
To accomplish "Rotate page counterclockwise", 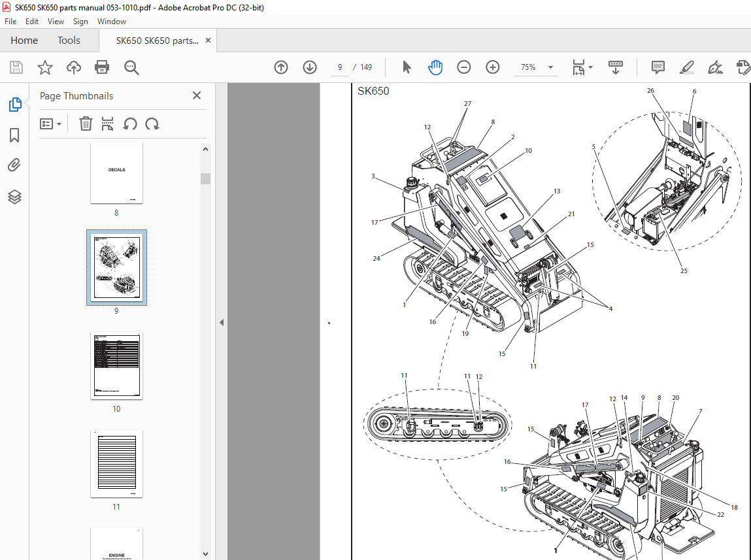I will pyautogui.click(x=130, y=124).
